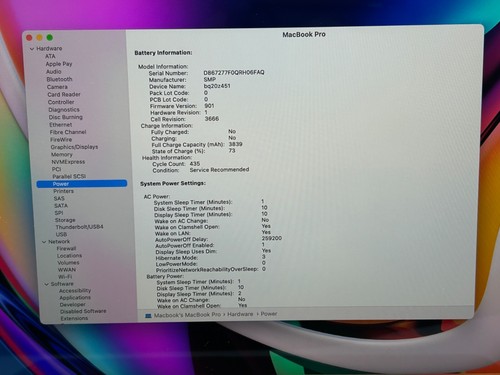Select WWAN under Network
The width and height of the screenshot is (500, 375).
click(x=67, y=270)
